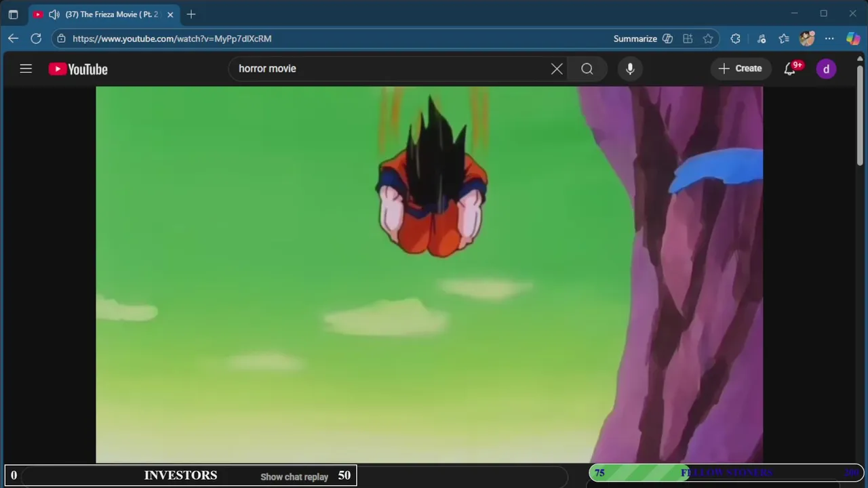Open a new browser tab
The image size is (868, 488).
click(191, 14)
